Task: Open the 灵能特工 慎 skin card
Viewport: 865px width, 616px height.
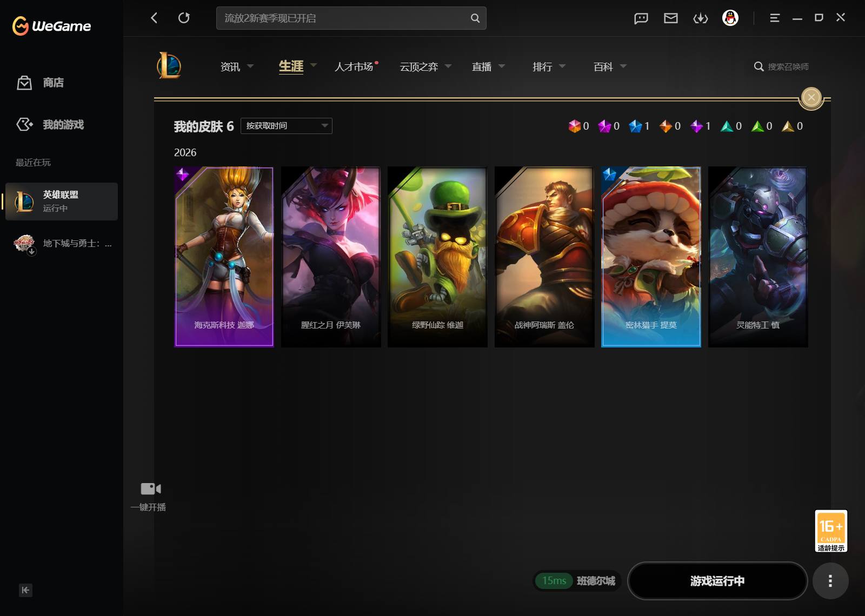Action: coord(758,257)
